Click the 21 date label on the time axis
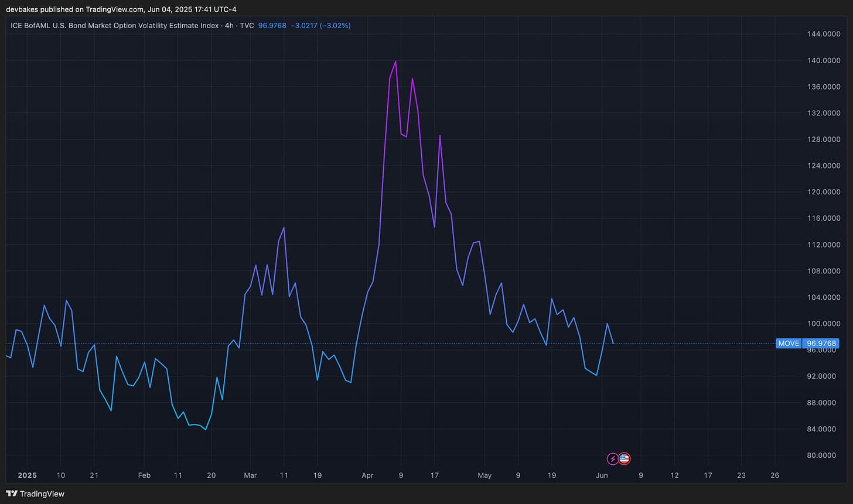 [94, 475]
